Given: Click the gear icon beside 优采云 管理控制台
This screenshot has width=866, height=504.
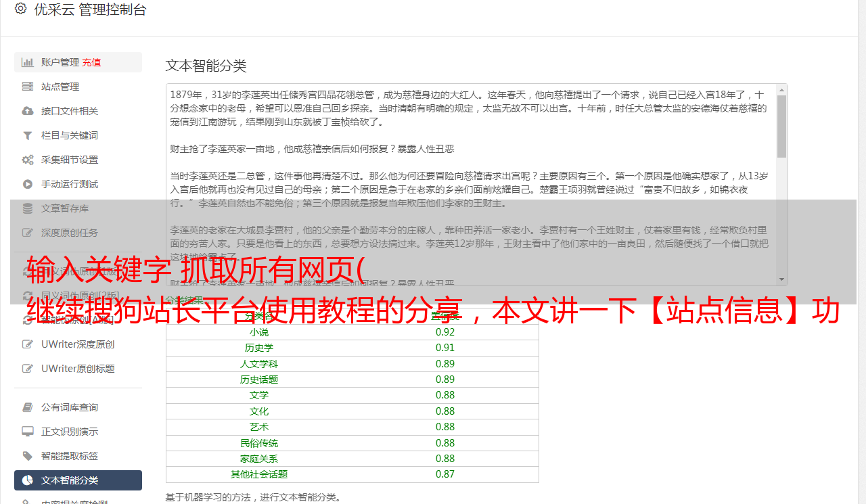Looking at the screenshot, I should coord(20,9).
